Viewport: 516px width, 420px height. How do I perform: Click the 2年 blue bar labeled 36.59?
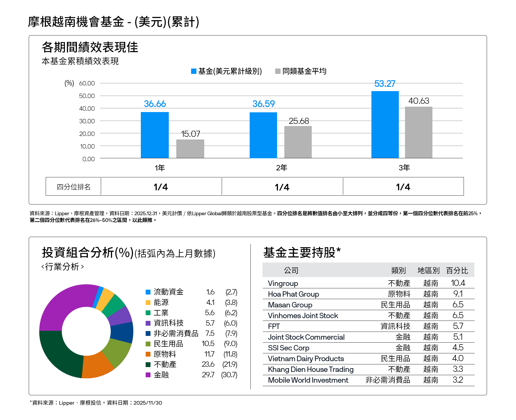coord(263,135)
